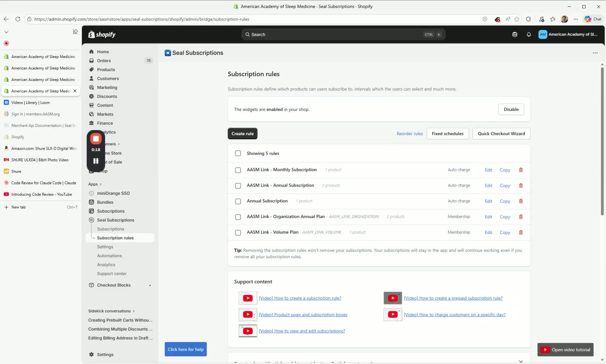This screenshot has width=606, height=364.
Task: Delete the AASM Link - Monthly Subscription rule
Action: (x=521, y=170)
